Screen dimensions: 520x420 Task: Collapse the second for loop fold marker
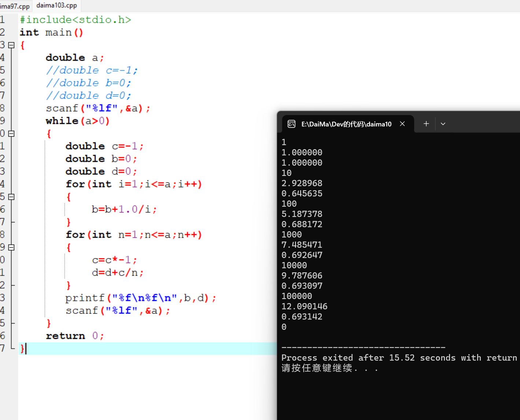point(11,247)
